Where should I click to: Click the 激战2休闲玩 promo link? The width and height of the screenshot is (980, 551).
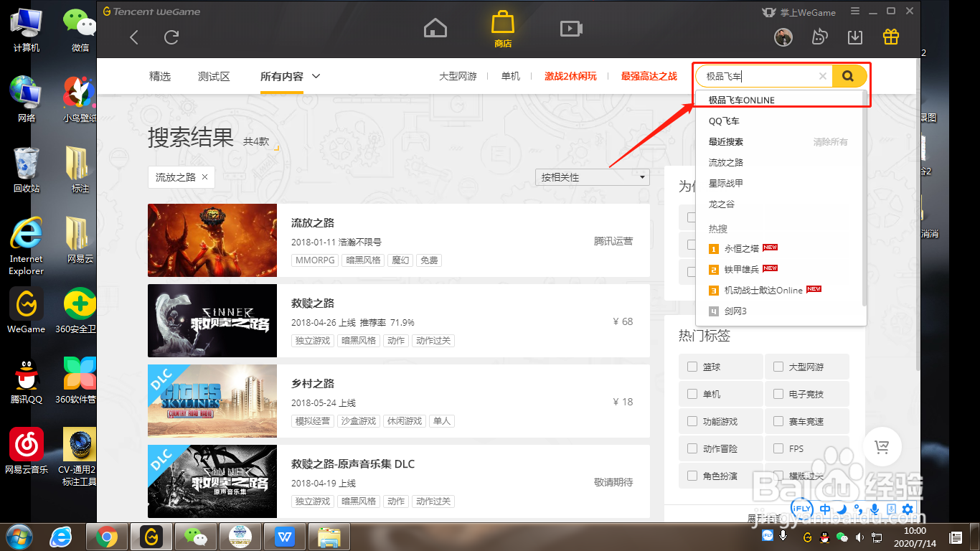(x=570, y=76)
